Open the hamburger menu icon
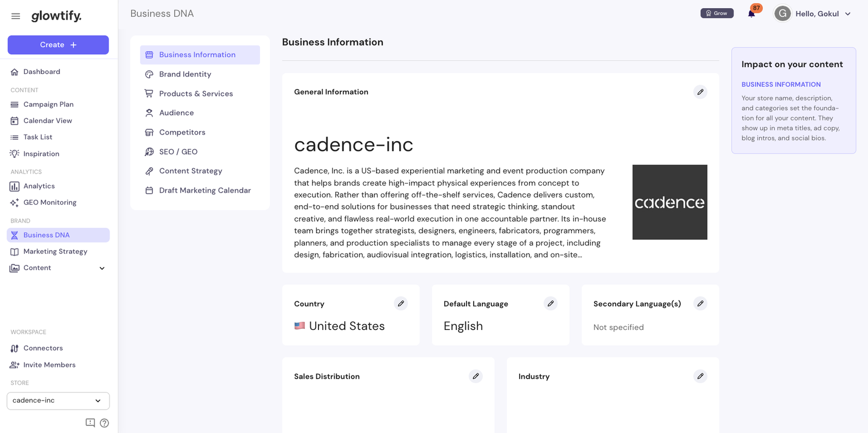This screenshot has height=433, width=868. 16,16
